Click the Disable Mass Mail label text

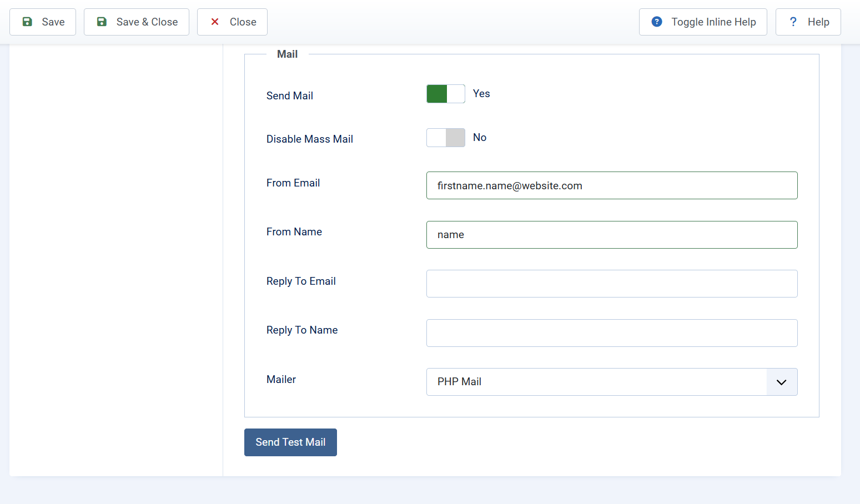tap(309, 139)
